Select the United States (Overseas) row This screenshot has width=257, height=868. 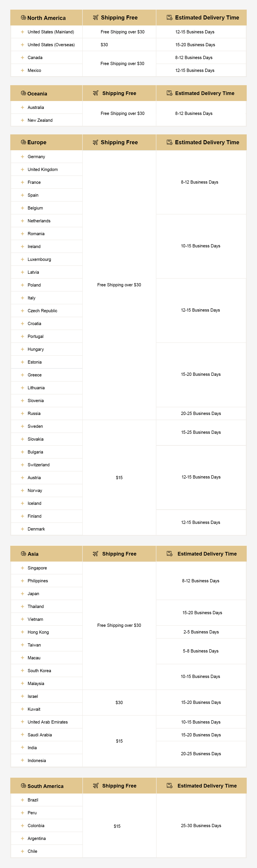click(x=47, y=45)
